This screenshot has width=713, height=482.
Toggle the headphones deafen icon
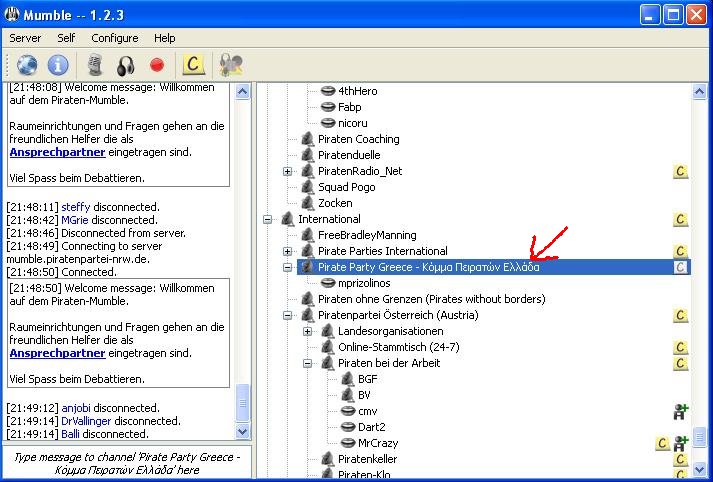[126, 65]
